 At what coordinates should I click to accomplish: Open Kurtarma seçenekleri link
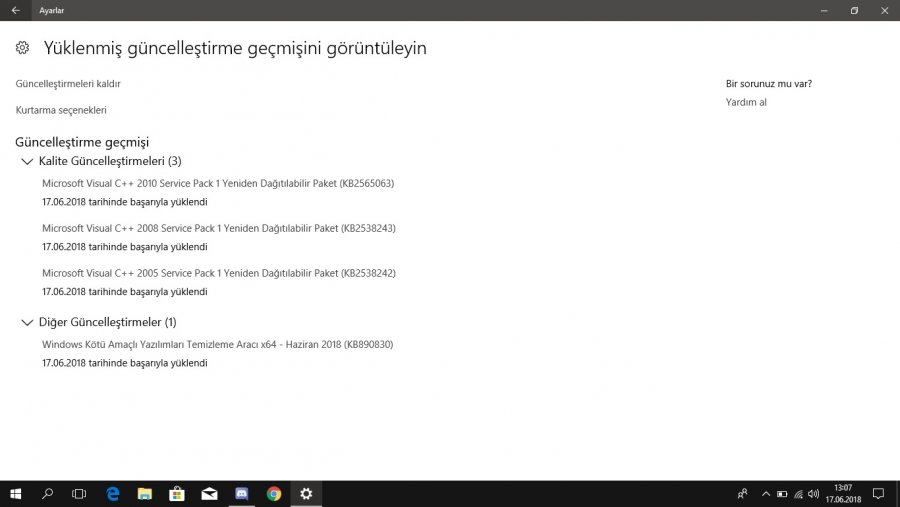[61, 110]
